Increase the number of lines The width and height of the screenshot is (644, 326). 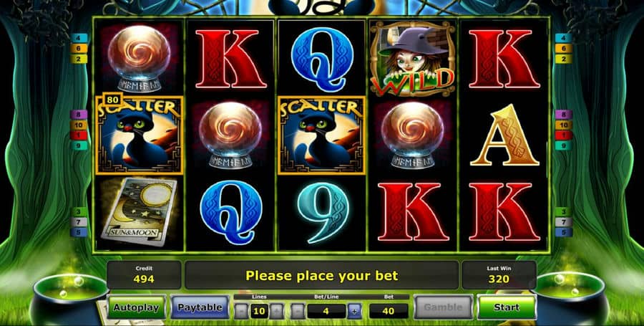(x=277, y=311)
